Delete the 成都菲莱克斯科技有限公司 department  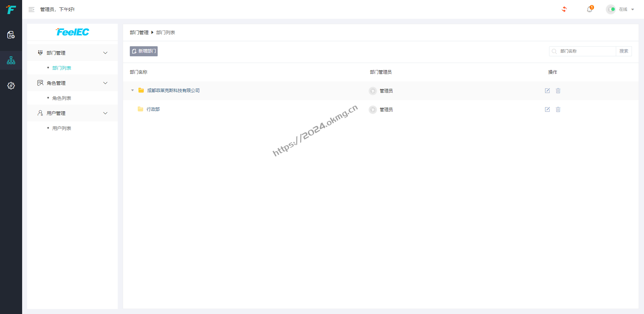(558, 91)
